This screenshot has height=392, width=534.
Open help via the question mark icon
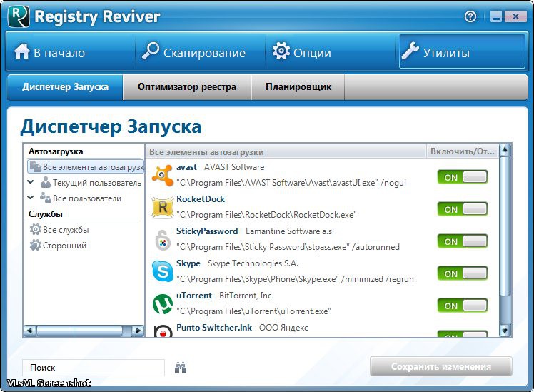(470, 16)
